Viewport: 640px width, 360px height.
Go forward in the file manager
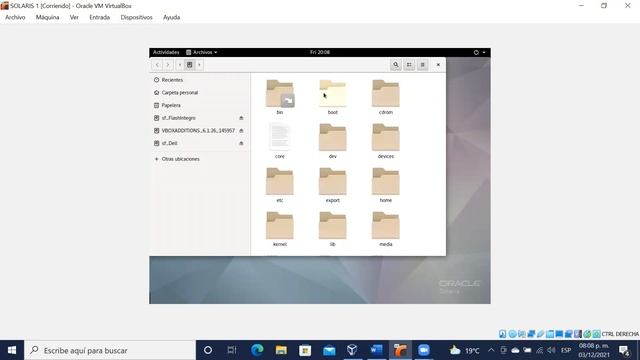167,65
